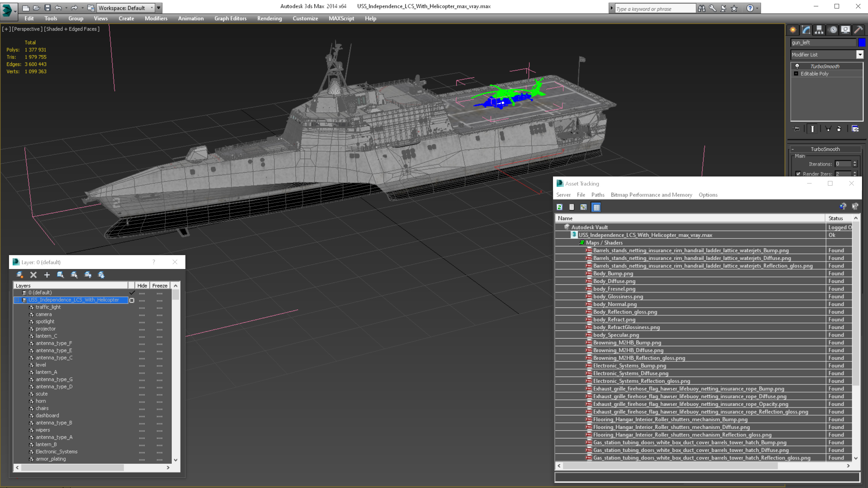Click Remove modifier trash icon
This screenshot has height=488, width=868.
point(839,129)
